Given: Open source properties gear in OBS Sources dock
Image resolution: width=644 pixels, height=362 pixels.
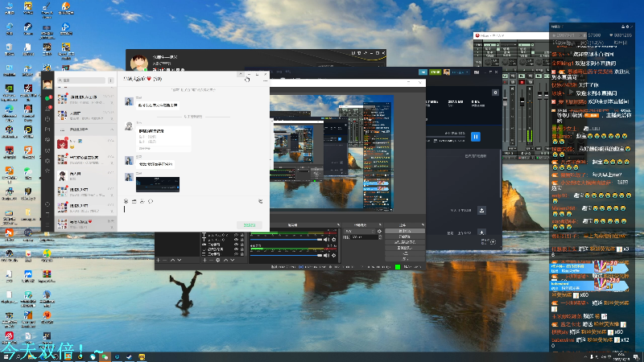Looking at the screenshot, I should 217,260.
